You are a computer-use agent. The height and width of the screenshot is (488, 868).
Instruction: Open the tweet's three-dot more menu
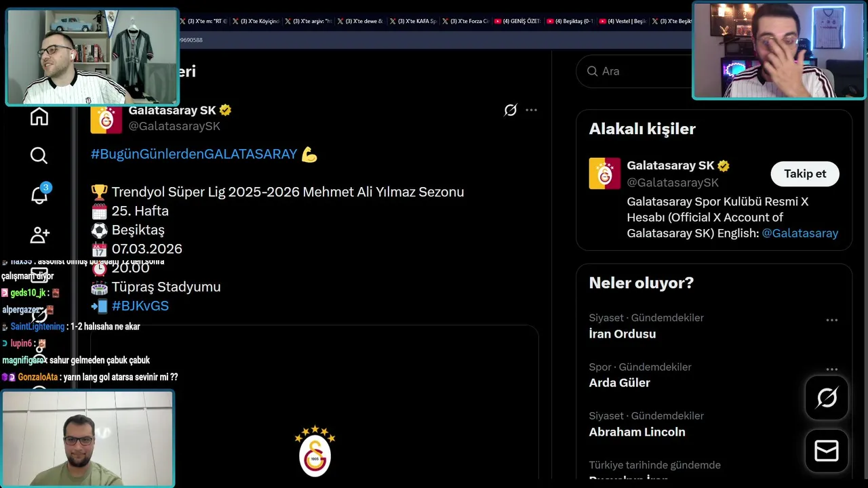coord(532,110)
